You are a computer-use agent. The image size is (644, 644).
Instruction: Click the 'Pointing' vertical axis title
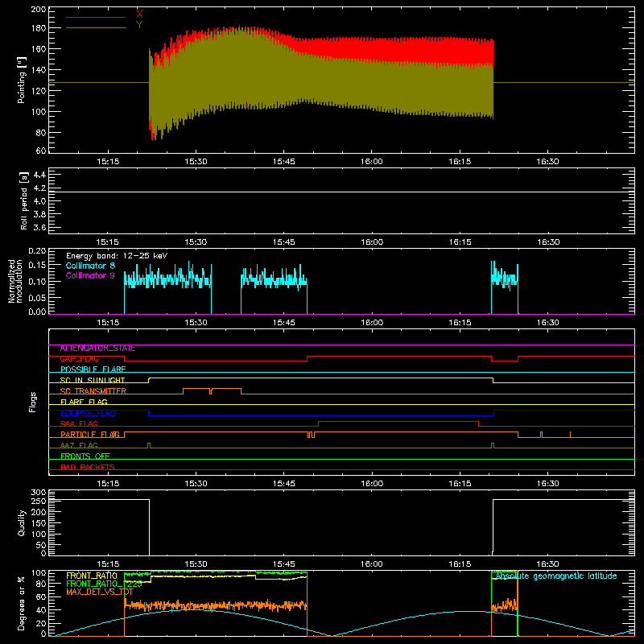pos(22,80)
